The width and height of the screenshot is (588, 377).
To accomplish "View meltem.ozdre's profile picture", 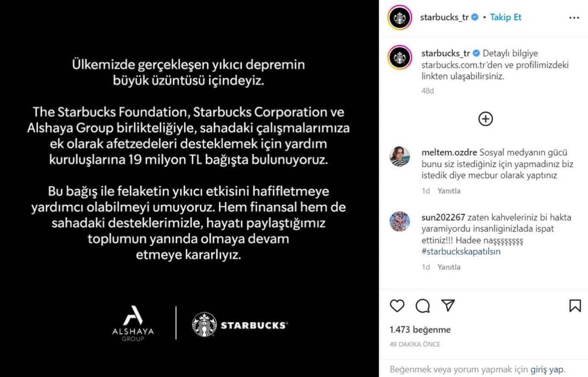I will [x=399, y=157].
